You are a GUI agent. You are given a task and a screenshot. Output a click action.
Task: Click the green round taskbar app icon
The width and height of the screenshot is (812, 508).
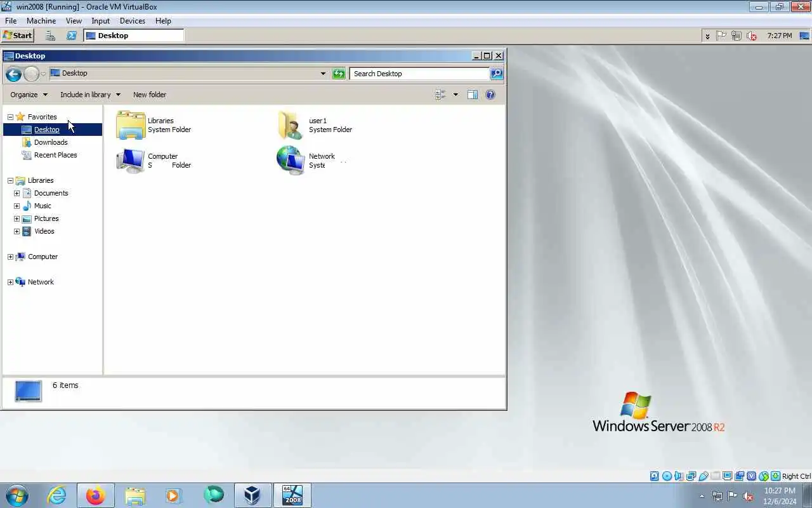click(x=214, y=495)
